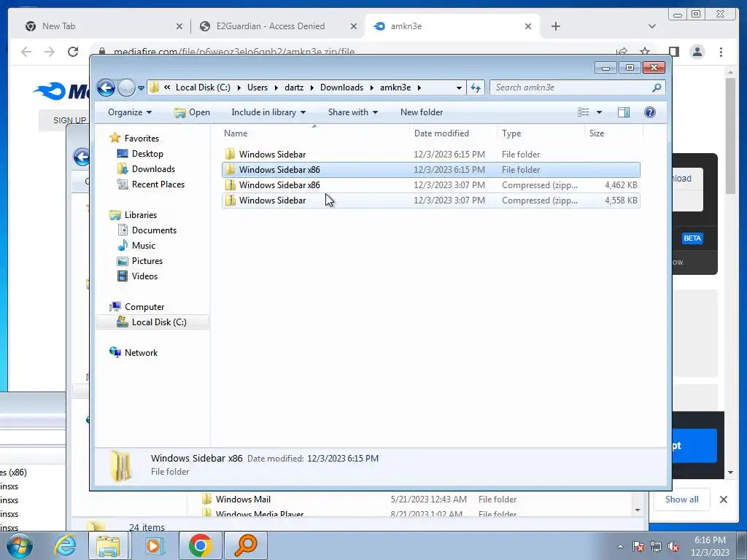The height and width of the screenshot is (560, 747).
Task: Click Local Disk (C:) in address bar
Action: tap(203, 87)
